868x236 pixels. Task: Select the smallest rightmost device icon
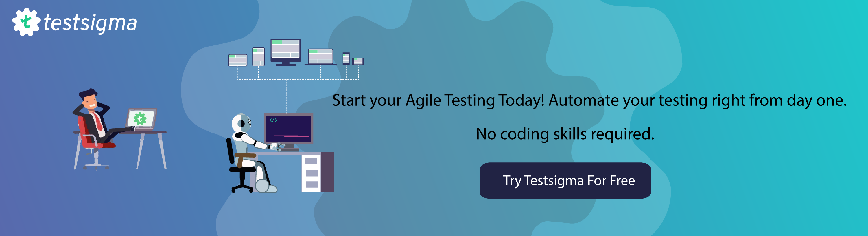358,61
